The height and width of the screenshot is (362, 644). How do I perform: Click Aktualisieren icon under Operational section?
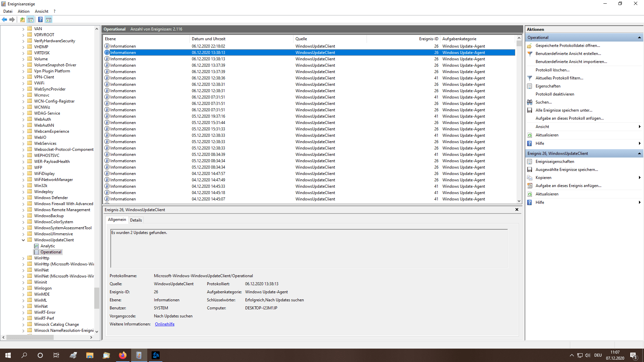530,135
